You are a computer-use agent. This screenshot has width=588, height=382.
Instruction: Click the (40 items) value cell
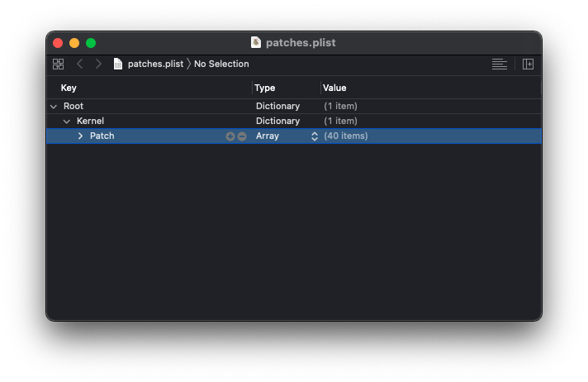[x=346, y=136]
